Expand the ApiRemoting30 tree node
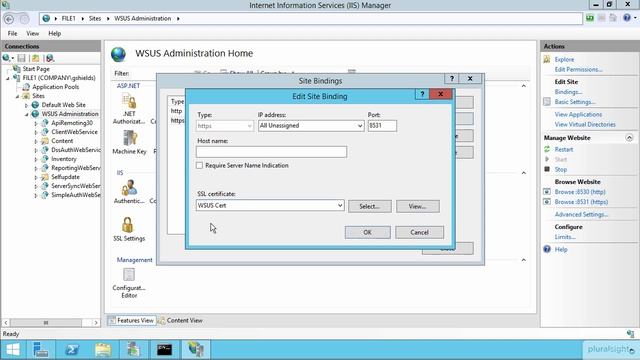 click(x=36, y=123)
